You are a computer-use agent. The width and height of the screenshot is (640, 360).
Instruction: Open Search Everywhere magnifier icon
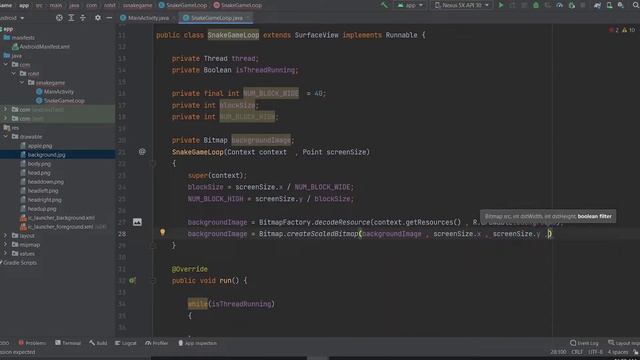point(636,5)
